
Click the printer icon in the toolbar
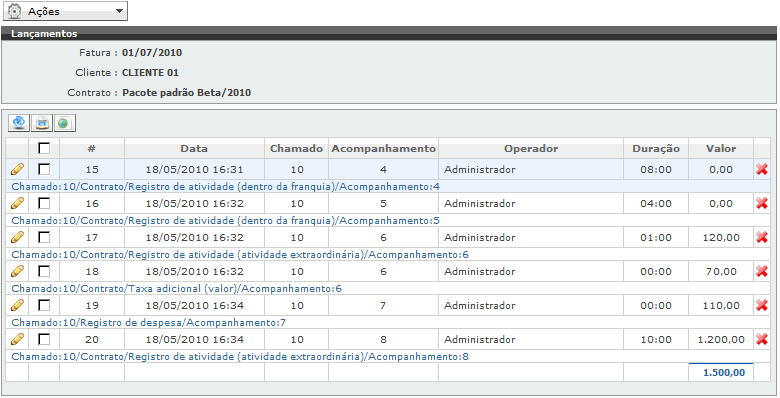click(x=42, y=122)
